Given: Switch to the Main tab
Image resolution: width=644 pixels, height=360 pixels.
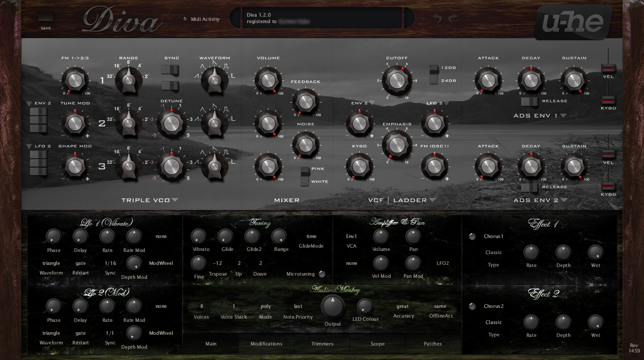Looking at the screenshot, I should click(x=211, y=344).
